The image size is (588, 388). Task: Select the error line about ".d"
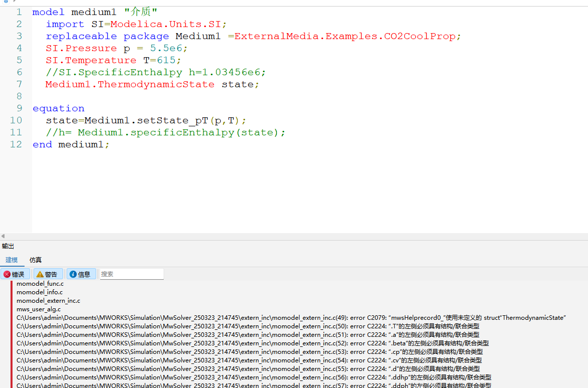click(248, 369)
